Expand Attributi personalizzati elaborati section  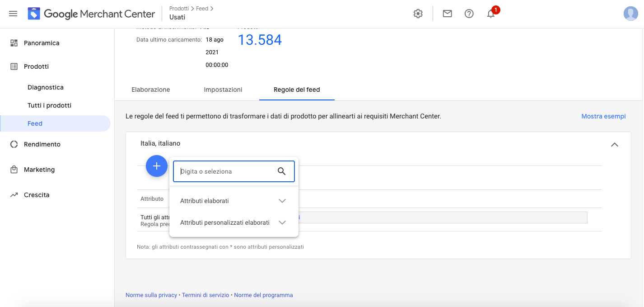(282, 222)
